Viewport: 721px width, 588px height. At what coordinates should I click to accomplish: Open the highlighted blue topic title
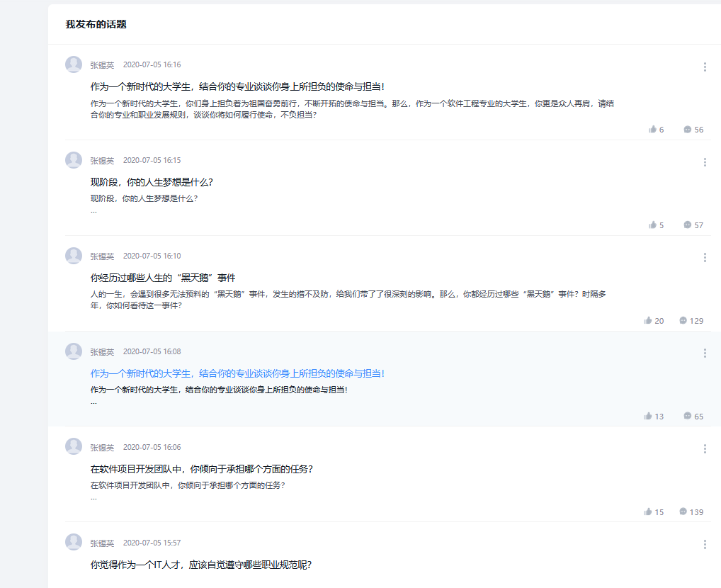coord(237,373)
